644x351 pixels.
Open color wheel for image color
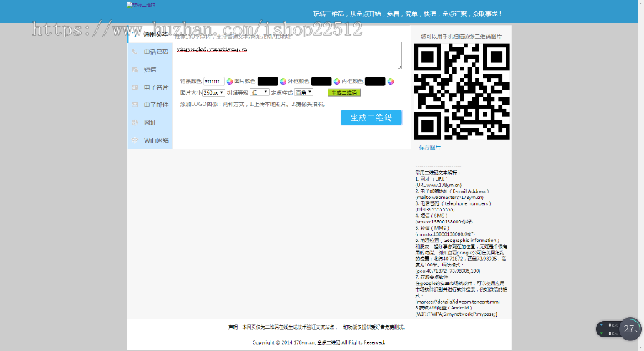(x=283, y=82)
